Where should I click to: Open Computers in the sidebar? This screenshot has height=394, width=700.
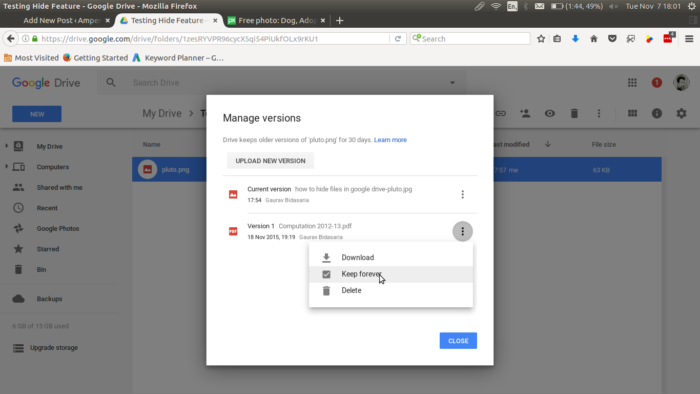tap(53, 167)
